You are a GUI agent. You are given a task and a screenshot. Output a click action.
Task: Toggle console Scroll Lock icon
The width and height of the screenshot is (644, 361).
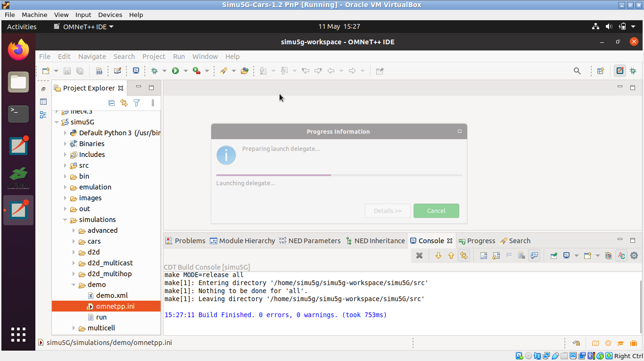point(496,255)
